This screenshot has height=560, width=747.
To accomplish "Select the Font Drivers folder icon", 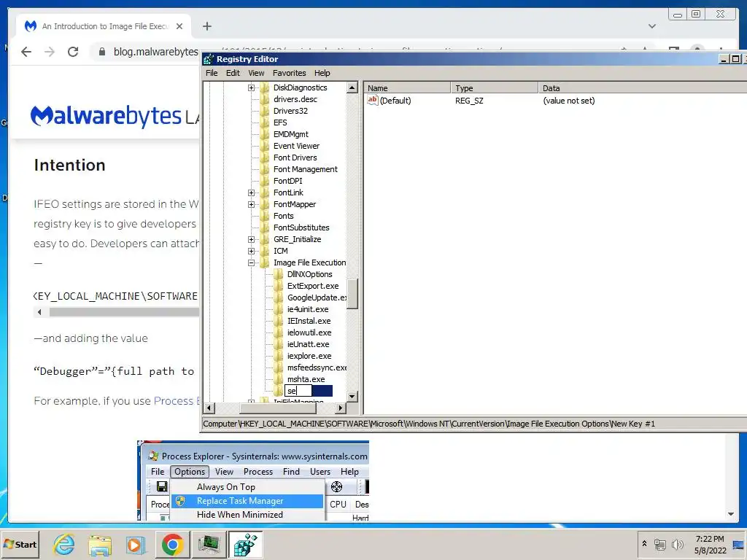I will click(x=264, y=157).
